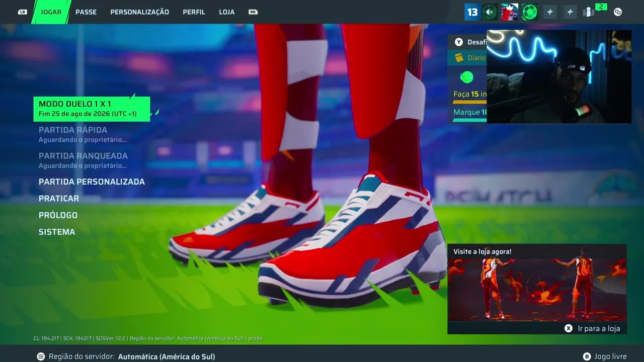Open the LOJA tab
The width and height of the screenshot is (644, 362).
click(227, 12)
